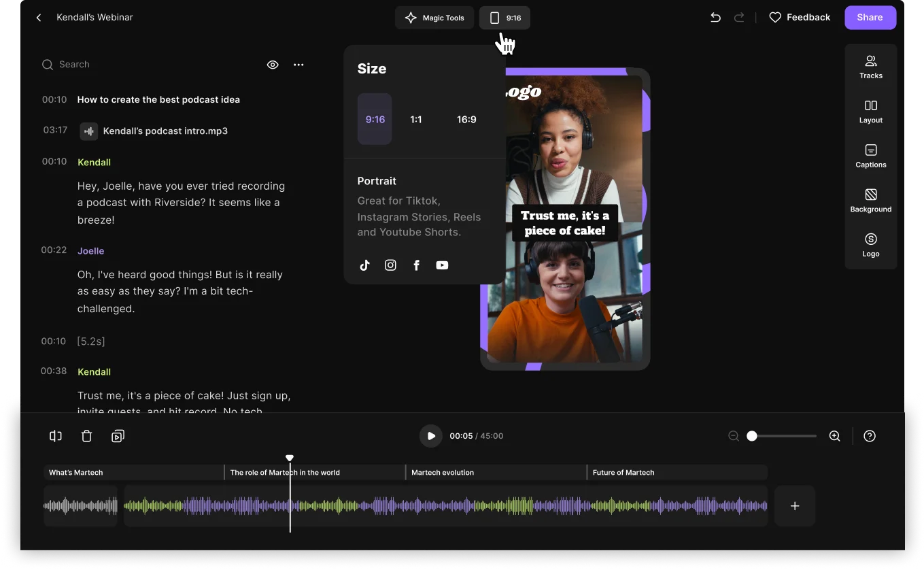Screen dimensions: 924x570
Task: Select the split clip tool
Action: (x=55, y=435)
